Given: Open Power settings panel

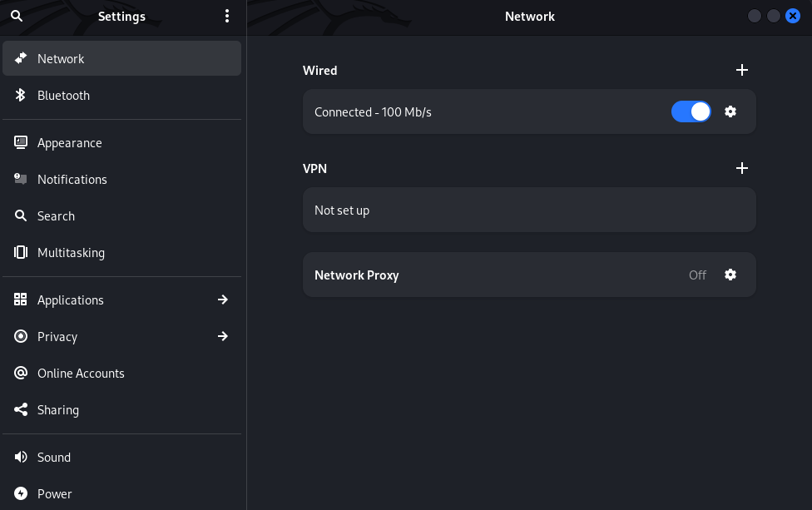Looking at the screenshot, I should pyautogui.click(x=121, y=493).
